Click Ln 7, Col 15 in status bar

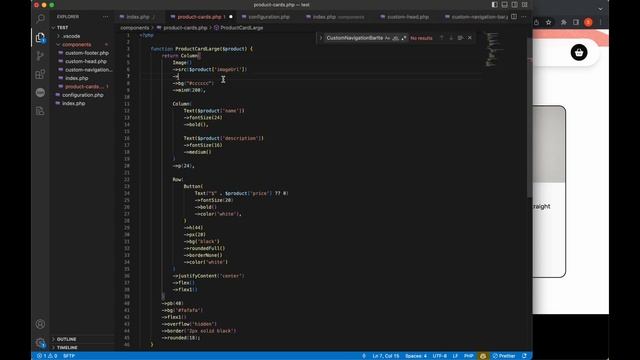point(385,356)
